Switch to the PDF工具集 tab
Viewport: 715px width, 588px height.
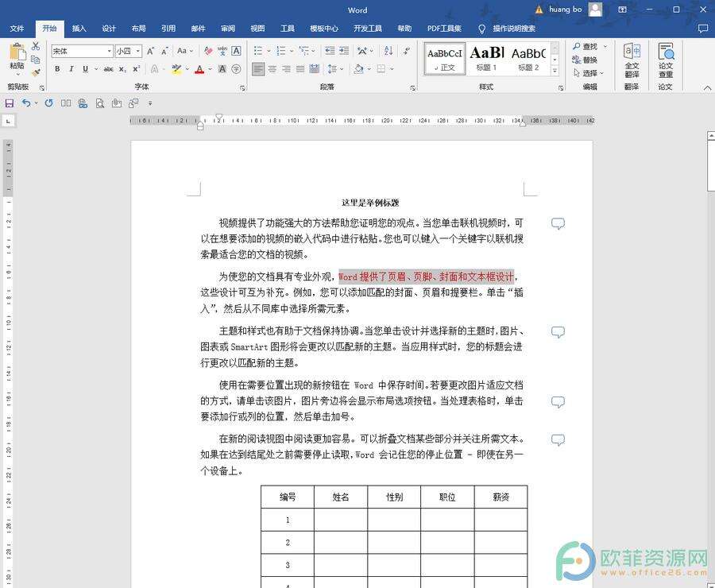(x=444, y=29)
